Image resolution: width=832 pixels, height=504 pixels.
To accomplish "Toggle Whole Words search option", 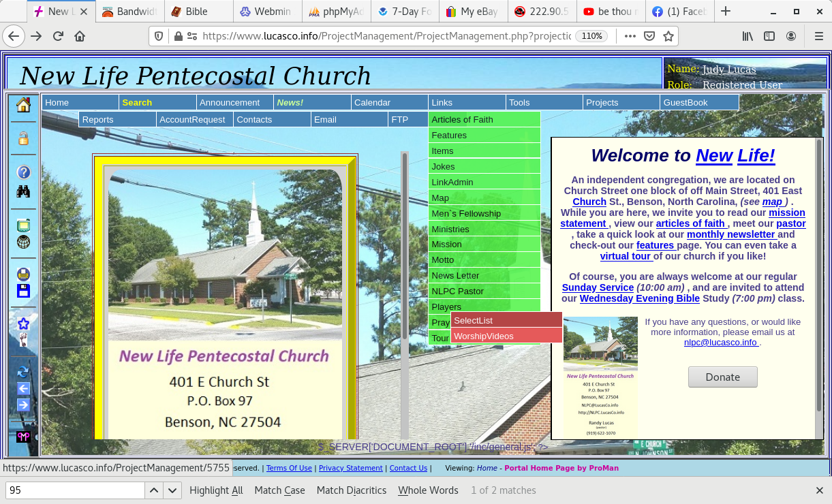I will [428, 490].
